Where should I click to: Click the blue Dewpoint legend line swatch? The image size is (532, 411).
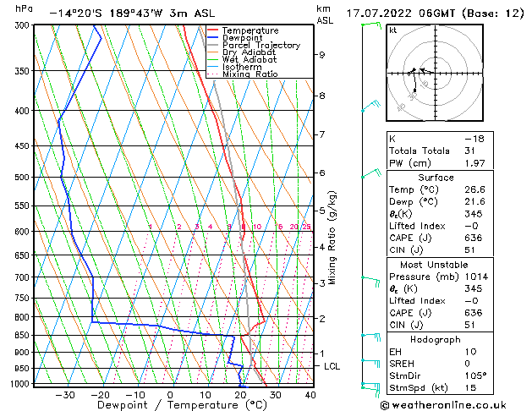pos(213,38)
